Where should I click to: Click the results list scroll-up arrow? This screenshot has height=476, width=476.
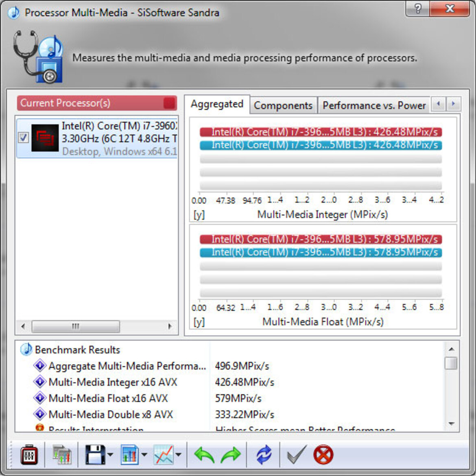452,349
